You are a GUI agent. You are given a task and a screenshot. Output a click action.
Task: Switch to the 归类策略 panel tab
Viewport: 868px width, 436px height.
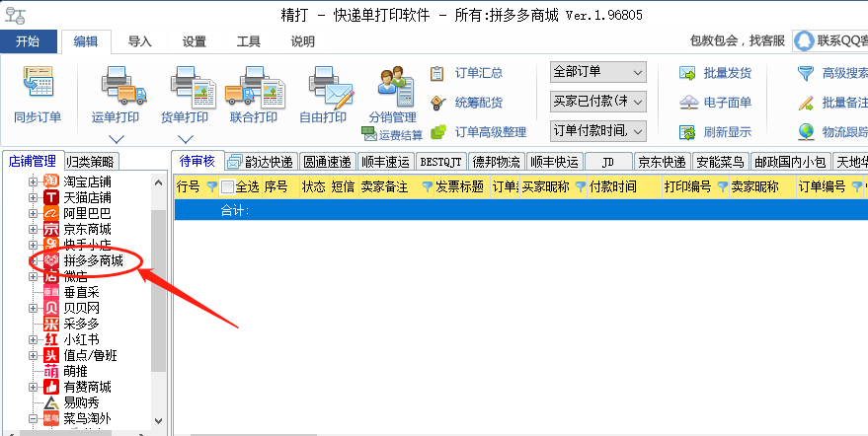click(90, 162)
